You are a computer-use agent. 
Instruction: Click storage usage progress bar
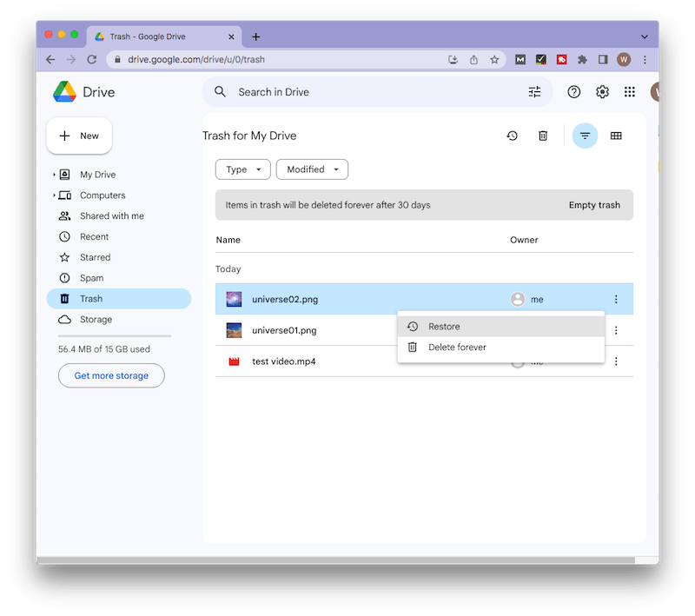coord(115,336)
